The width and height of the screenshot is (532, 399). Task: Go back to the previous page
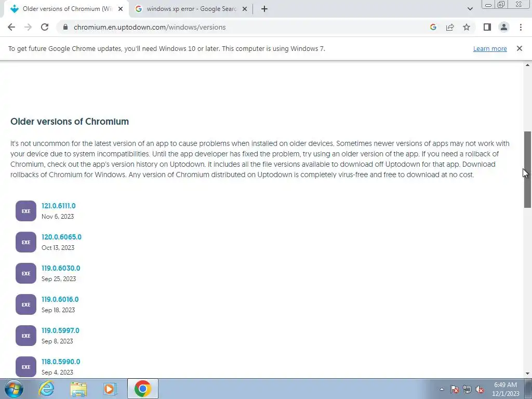coord(11,27)
